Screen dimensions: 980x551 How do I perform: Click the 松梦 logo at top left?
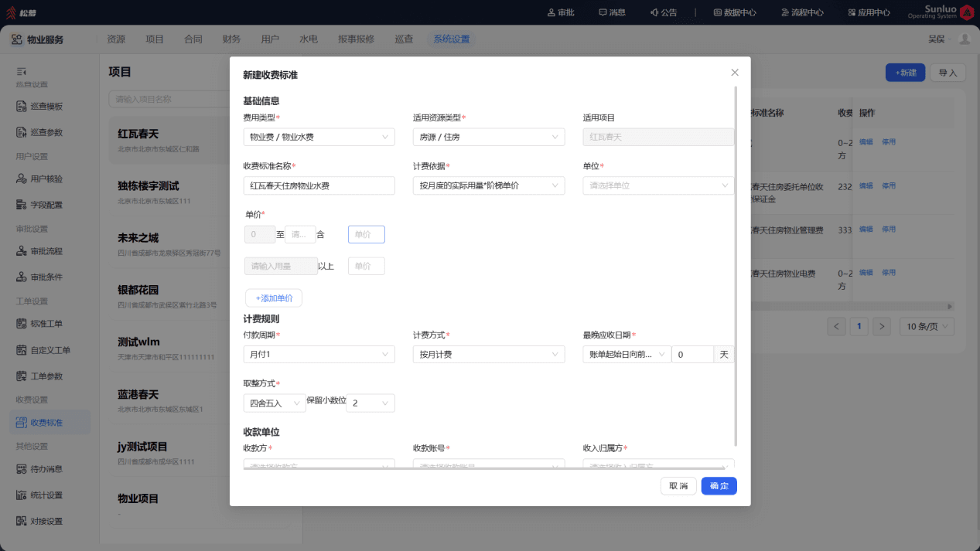(22, 12)
